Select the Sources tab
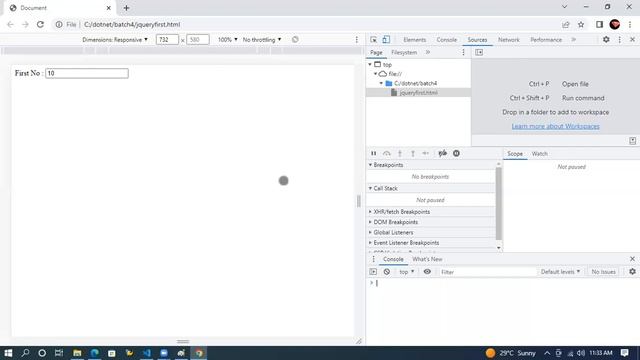This screenshot has height=360, width=640. (x=477, y=40)
